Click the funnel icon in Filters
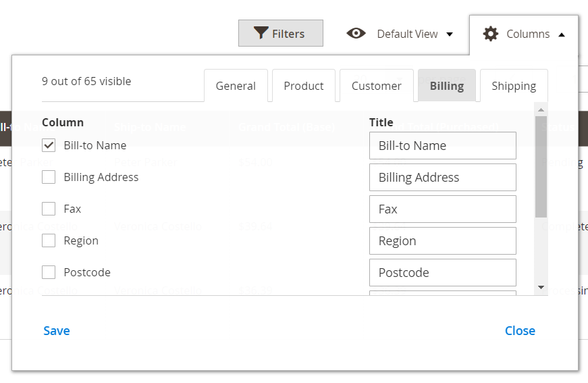The image size is (588, 383). tap(261, 33)
